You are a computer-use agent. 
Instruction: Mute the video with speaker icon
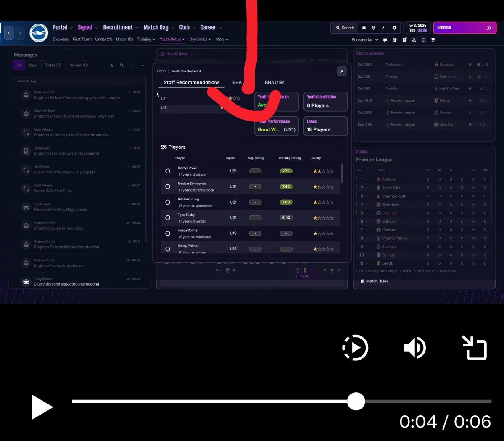tap(414, 347)
